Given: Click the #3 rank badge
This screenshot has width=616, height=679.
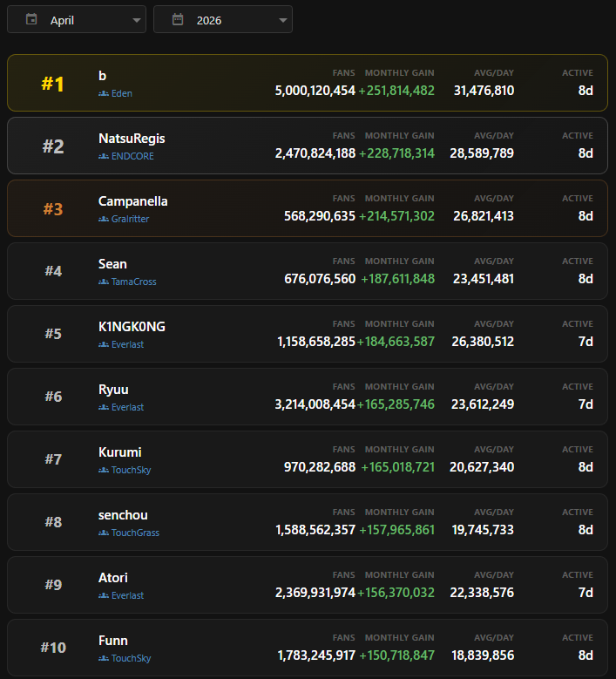Looking at the screenshot, I should tap(53, 209).
